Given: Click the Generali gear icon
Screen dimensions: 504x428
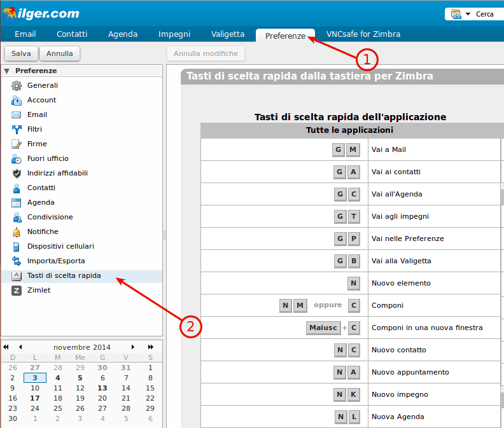Looking at the screenshot, I should tap(17, 85).
